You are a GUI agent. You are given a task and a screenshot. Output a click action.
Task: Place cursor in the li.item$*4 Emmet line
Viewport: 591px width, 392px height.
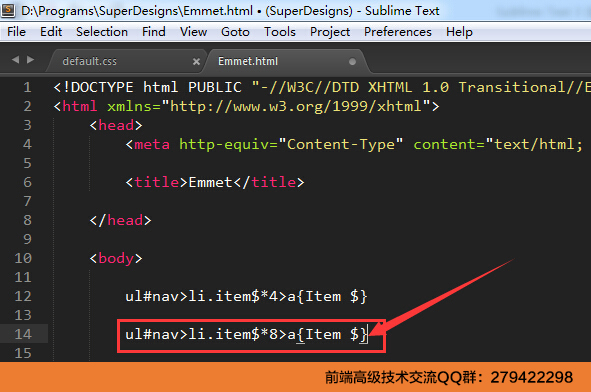[246, 296]
